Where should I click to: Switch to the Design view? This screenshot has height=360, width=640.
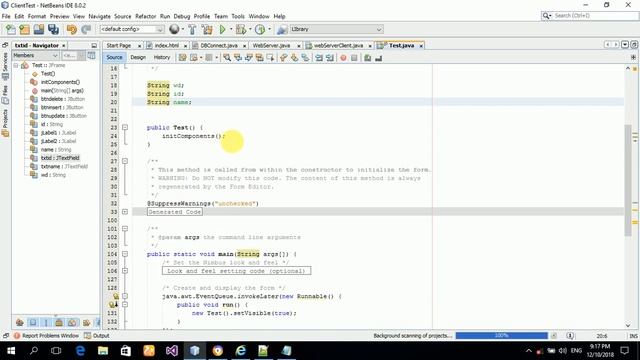138,58
